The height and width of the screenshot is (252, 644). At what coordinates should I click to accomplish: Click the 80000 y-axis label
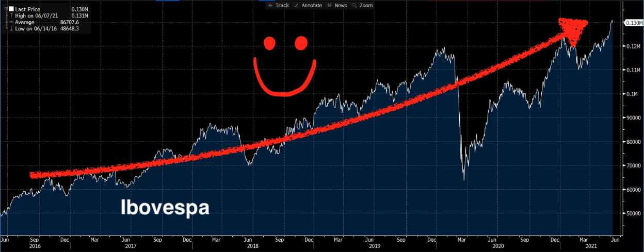pos(633,142)
